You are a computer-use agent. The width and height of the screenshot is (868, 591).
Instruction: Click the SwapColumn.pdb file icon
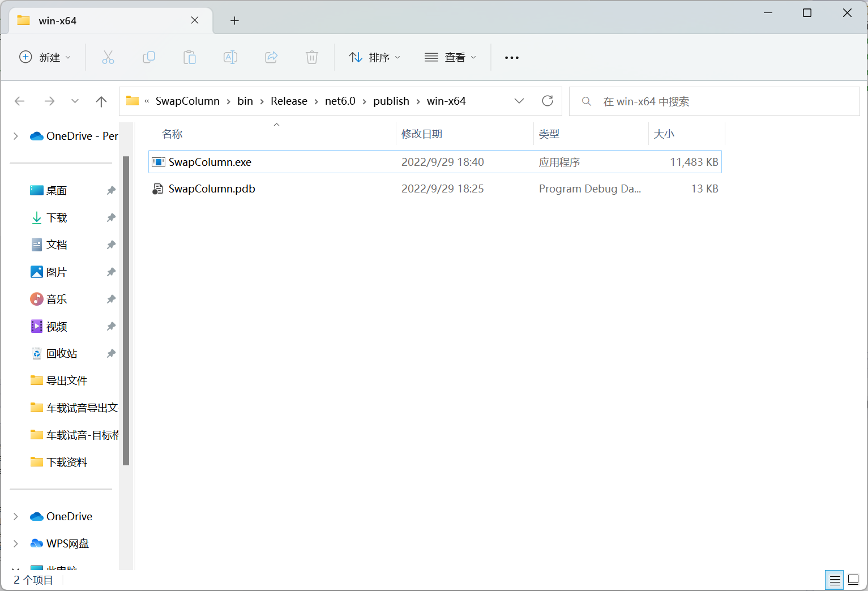point(158,189)
